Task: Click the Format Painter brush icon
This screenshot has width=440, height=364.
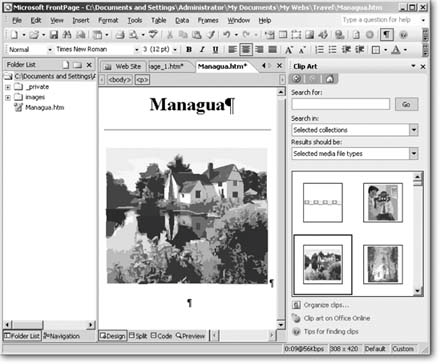Action: coord(211,35)
